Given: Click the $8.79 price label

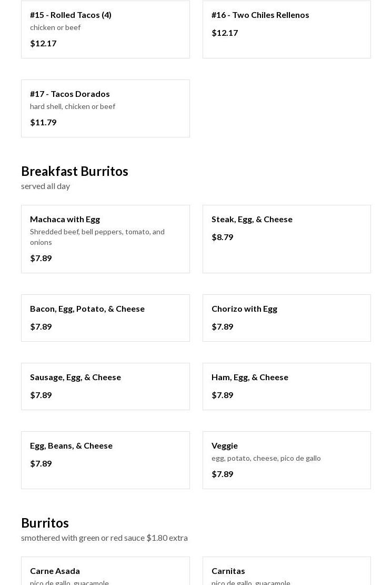Looking at the screenshot, I should coord(222,237).
